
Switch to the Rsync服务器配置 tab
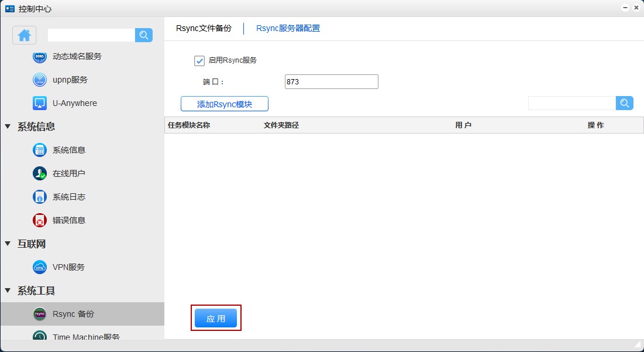coord(287,28)
